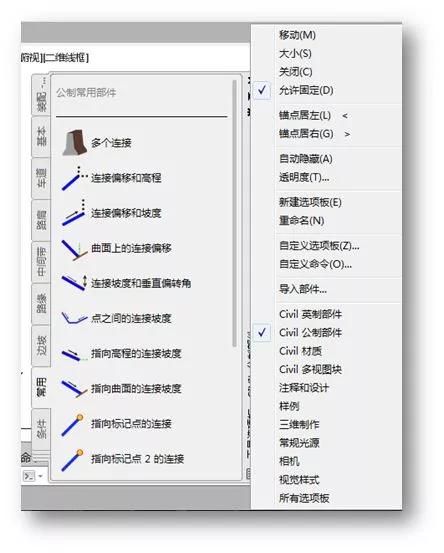Viewport: 444px width, 553px height.
Task: Open the command line dropdown arrow
Action: coord(41,476)
